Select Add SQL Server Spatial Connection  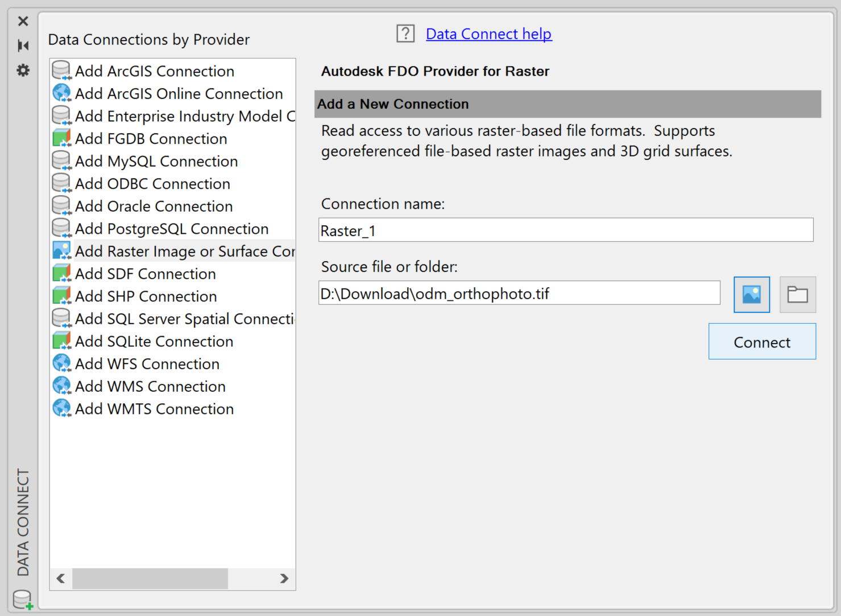click(182, 319)
